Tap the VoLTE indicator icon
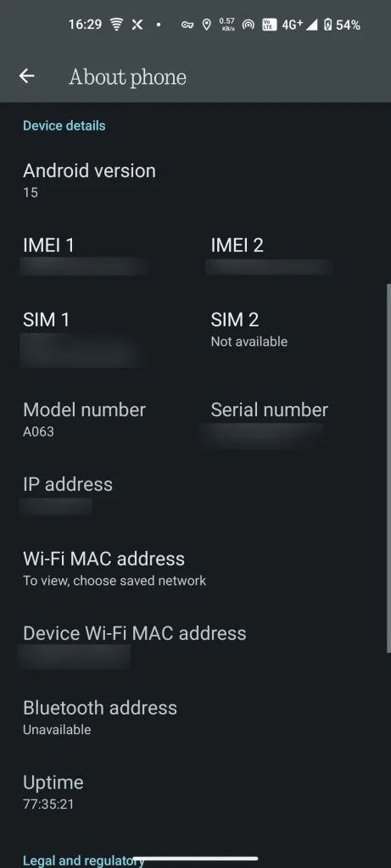The image size is (391, 868). [269, 25]
